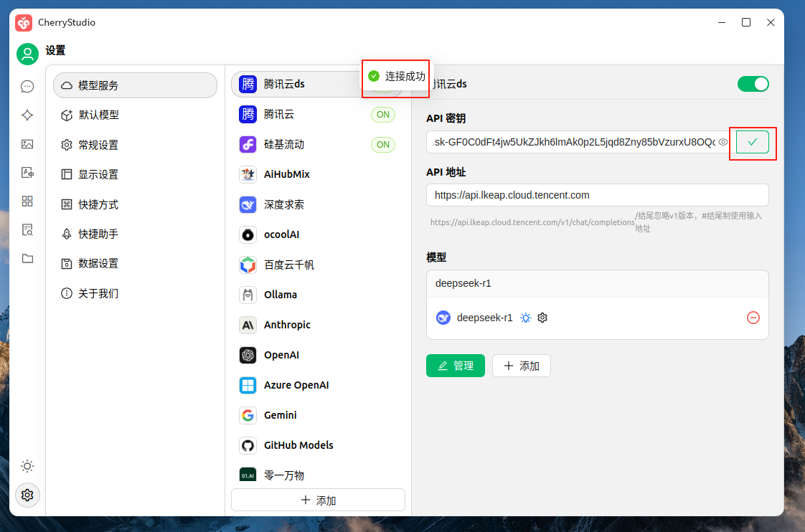Select 默认模型 in settings menu
The image size is (805, 532).
[x=98, y=115]
